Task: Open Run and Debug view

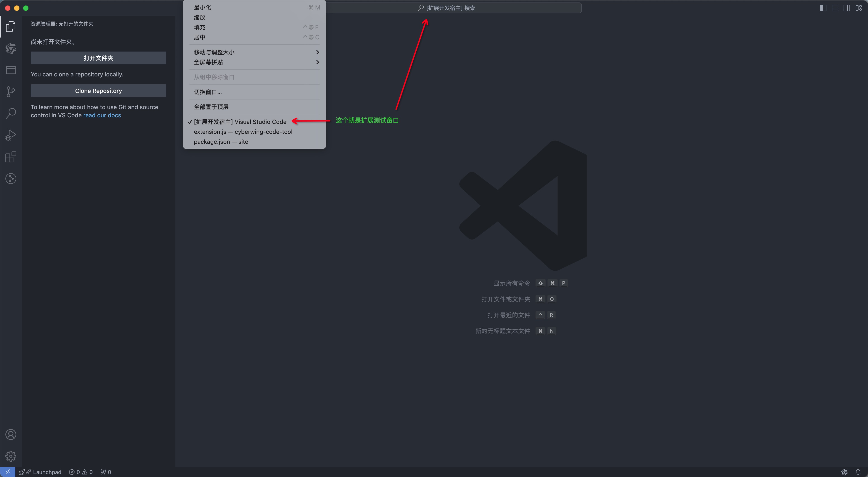Action: 11,135
